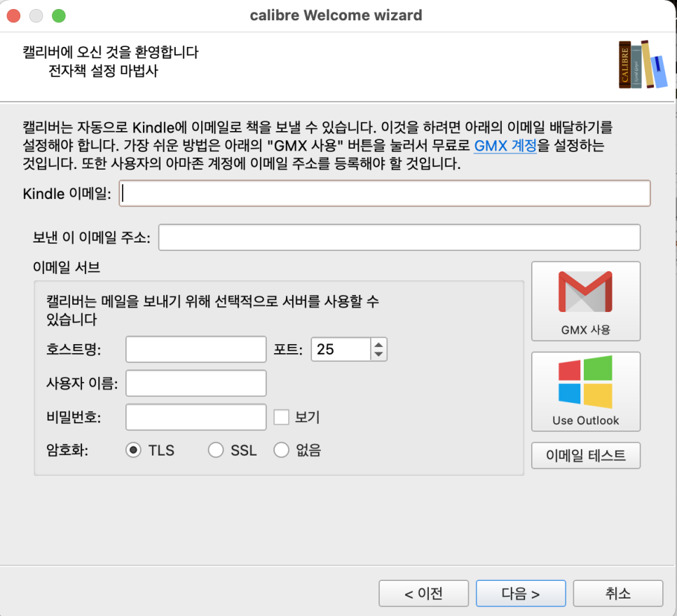This screenshot has height=616, width=677.
Task: Click the 포트 port value field
Action: tap(341, 349)
